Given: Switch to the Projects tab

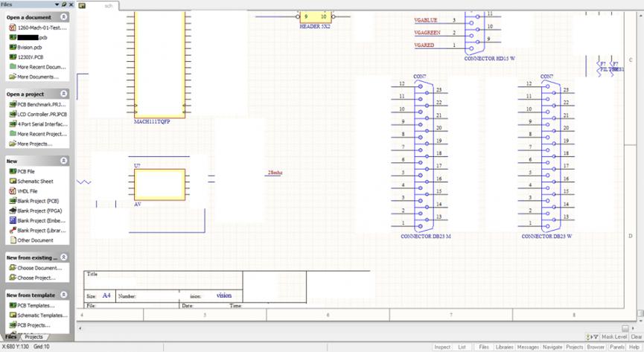Looking at the screenshot, I should (x=34, y=337).
